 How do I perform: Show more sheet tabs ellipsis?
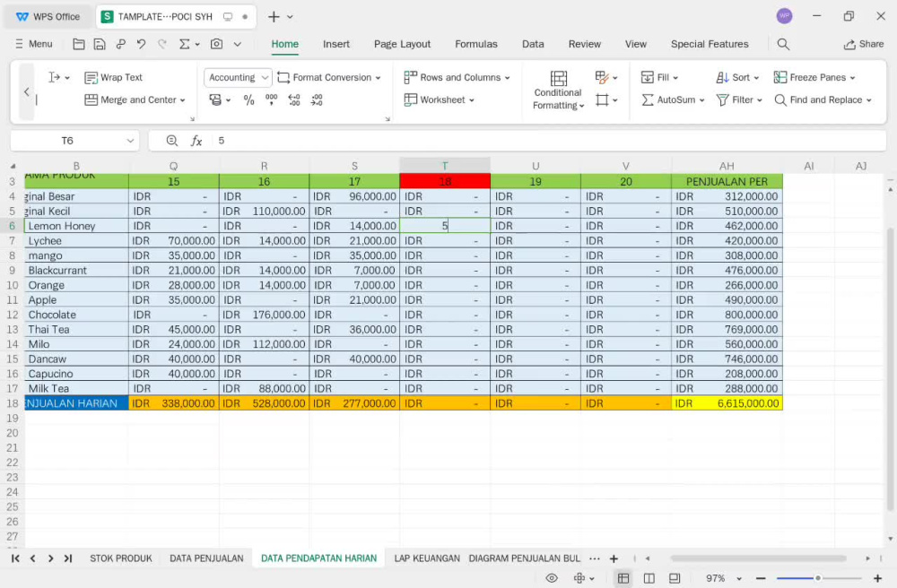coord(595,558)
